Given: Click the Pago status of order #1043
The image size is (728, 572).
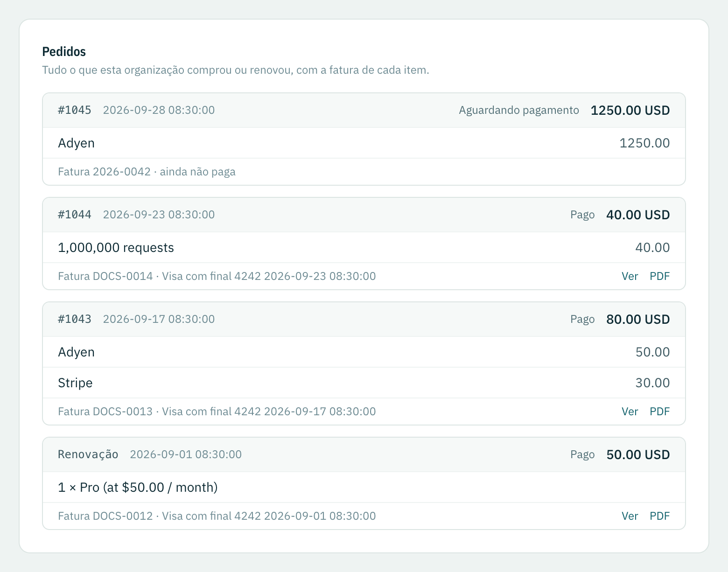Looking at the screenshot, I should 582,320.
